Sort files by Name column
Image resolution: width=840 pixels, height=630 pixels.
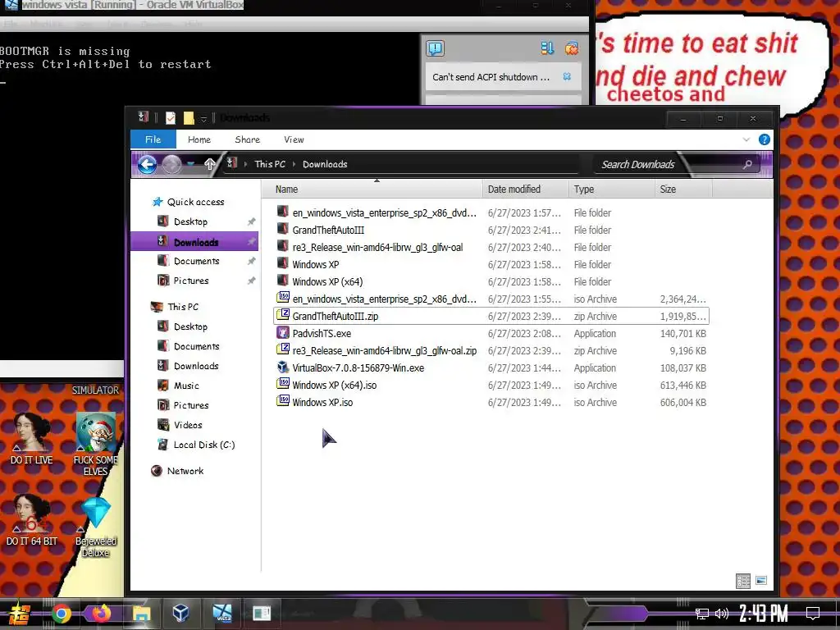372,189
